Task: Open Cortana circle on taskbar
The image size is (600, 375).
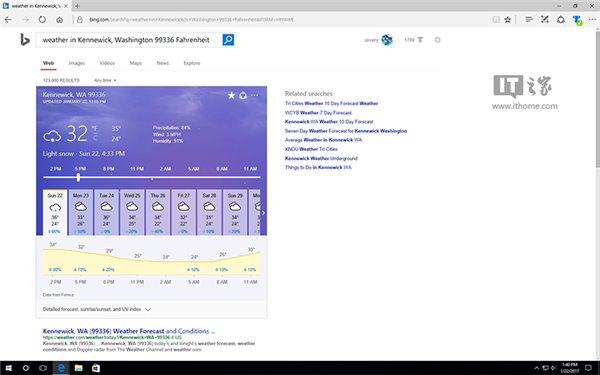Action: click(x=26, y=368)
